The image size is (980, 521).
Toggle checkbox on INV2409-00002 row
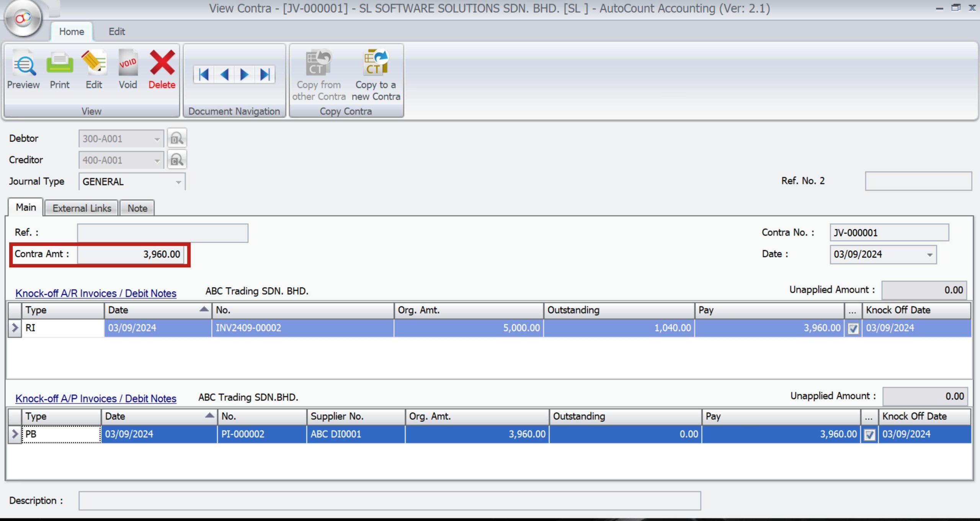853,329
